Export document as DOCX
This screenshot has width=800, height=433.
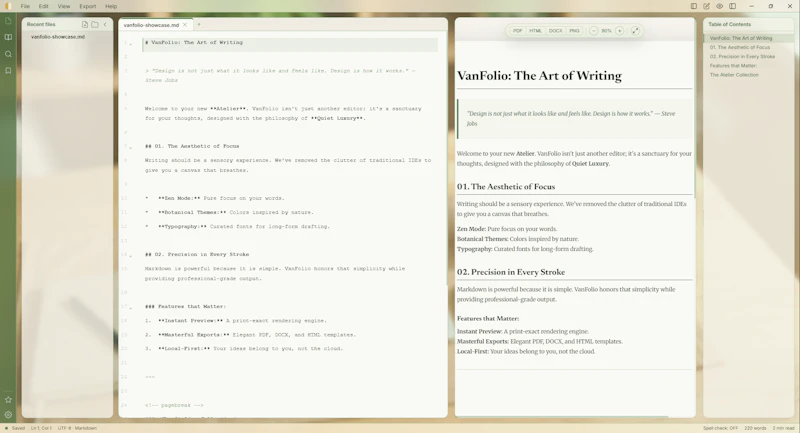556,31
